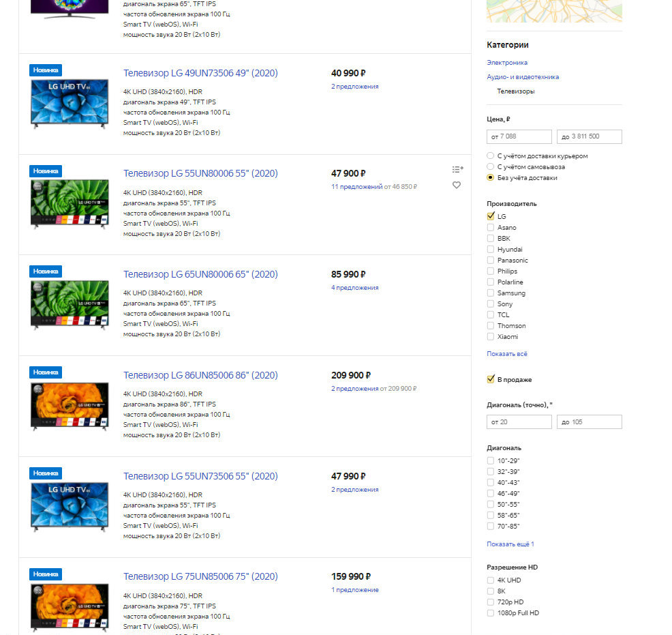Focus the diagonal "до 105" input field

click(590, 422)
